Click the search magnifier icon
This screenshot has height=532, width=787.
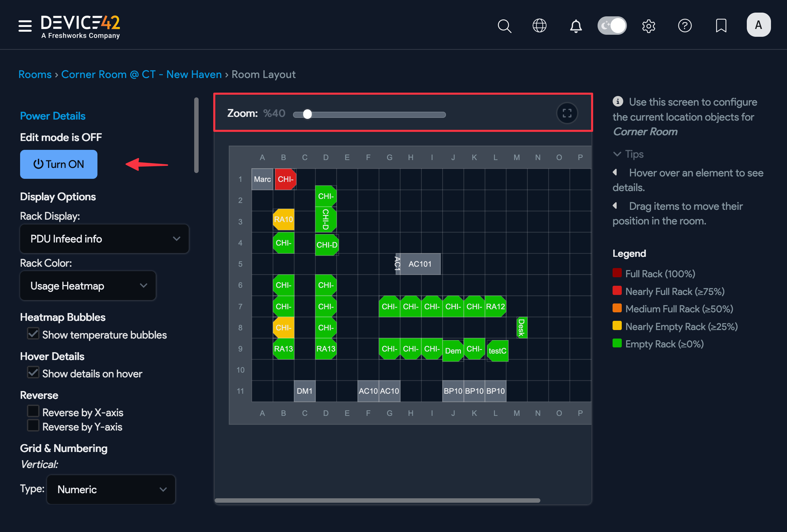(x=504, y=26)
